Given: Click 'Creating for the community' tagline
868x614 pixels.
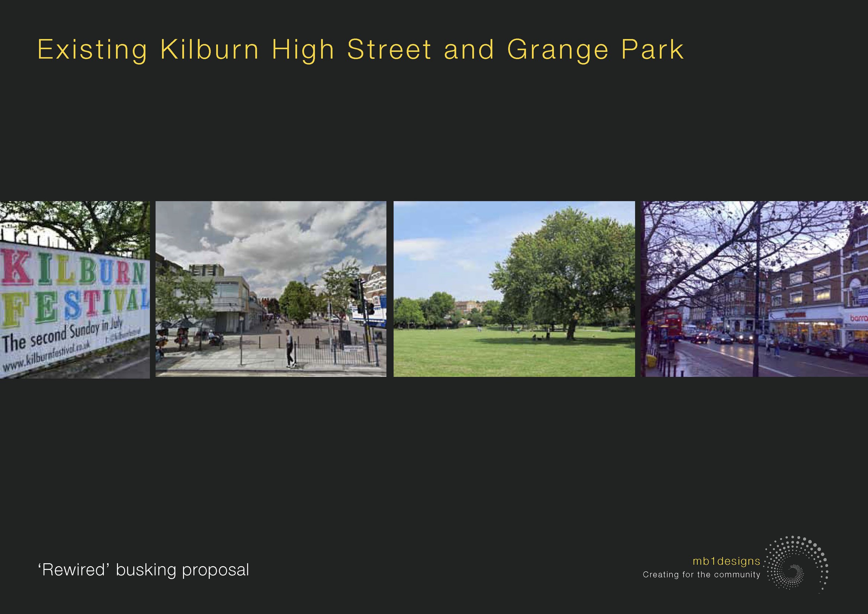Looking at the screenshot, I should click(x=701, y=575).
